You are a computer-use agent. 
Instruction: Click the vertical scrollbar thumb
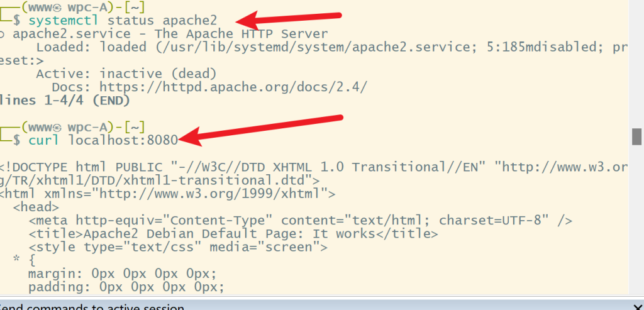tap(636, 136)
